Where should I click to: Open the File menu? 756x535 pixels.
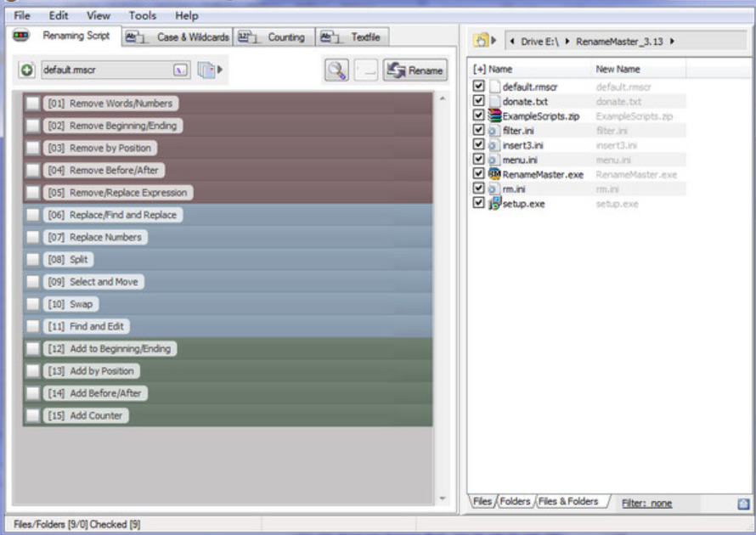tap(22, 16)
